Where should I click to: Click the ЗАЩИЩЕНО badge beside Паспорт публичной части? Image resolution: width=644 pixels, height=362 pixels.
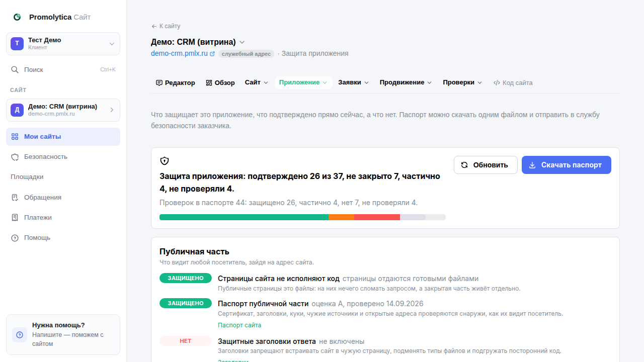(x=186, y=303)
